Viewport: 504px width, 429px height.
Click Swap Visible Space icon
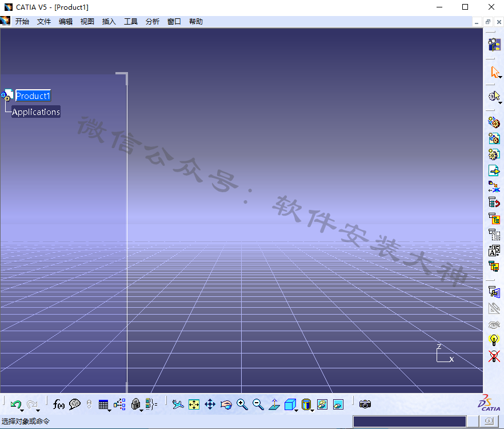click(x=338, y=404)
